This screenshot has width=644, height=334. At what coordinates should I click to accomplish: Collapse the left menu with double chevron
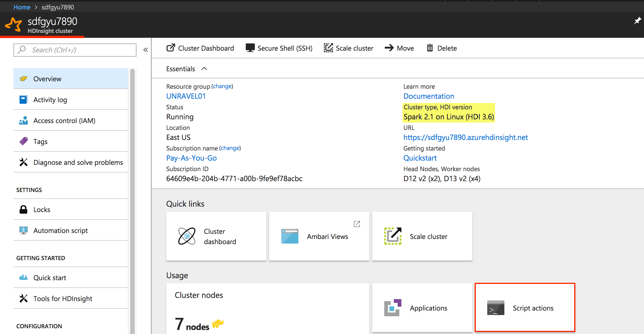(x=146, y=50)
